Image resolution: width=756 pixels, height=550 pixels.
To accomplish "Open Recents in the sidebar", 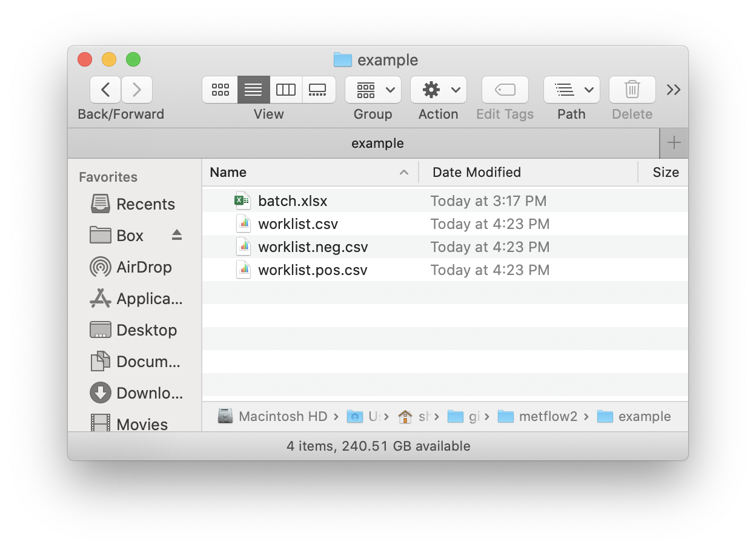I will [145, 204].
